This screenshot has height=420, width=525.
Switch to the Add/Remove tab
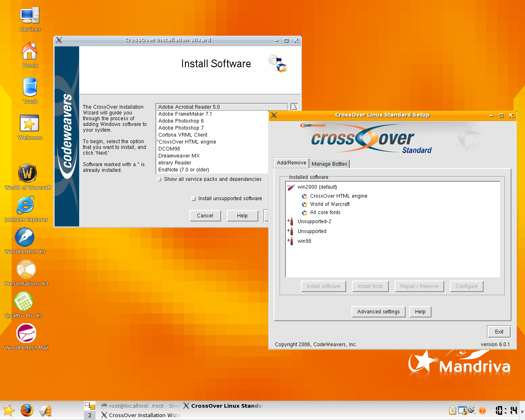291,163
